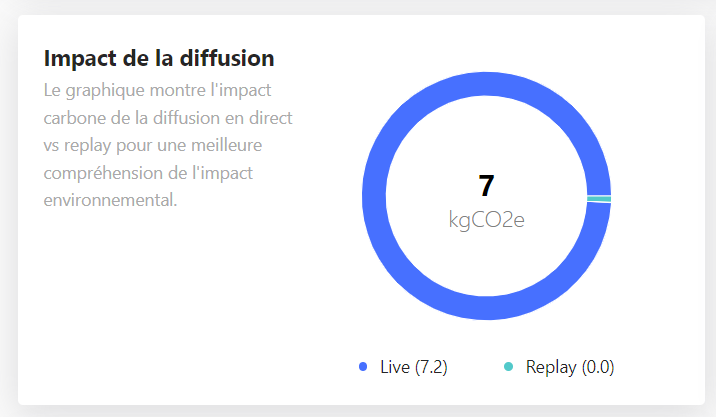Click the line carbone de la diffusion en direct
This screenshot has width=716, height=417.
pos(168,117)
